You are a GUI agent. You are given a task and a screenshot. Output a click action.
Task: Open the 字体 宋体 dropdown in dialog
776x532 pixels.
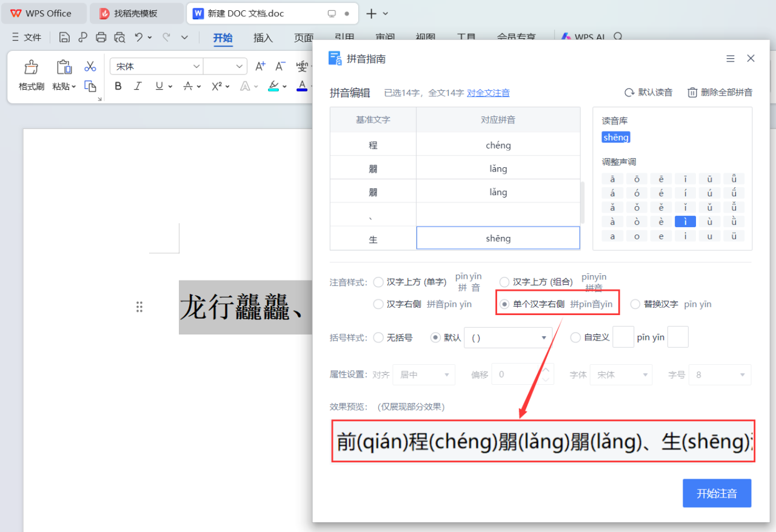(621, 374)
